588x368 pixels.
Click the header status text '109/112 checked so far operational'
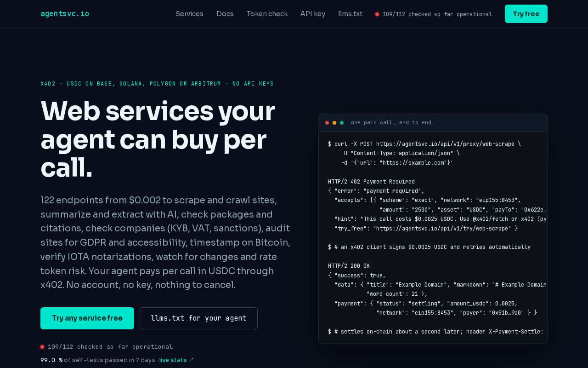pyautogui.click(x=437, y=14)
